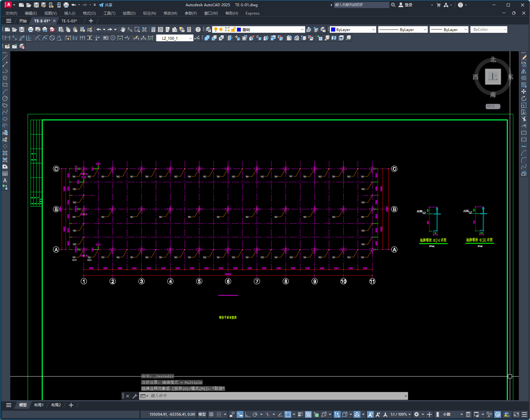Select the Mirror tool in right toolbar
Screen dimensions: 530x420
(524, 71)
